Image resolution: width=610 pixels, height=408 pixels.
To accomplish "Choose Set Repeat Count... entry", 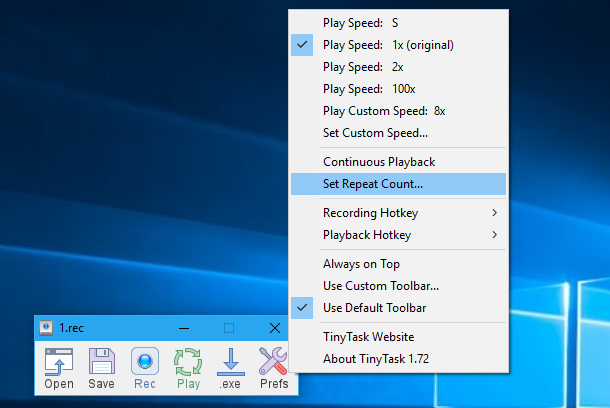I will tap(398, 184).
